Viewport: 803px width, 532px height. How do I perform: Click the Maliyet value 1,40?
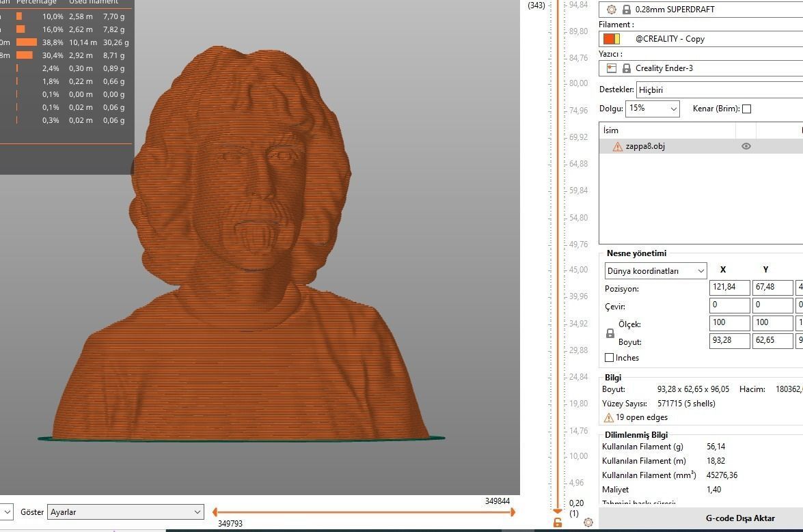click(714, 490)
